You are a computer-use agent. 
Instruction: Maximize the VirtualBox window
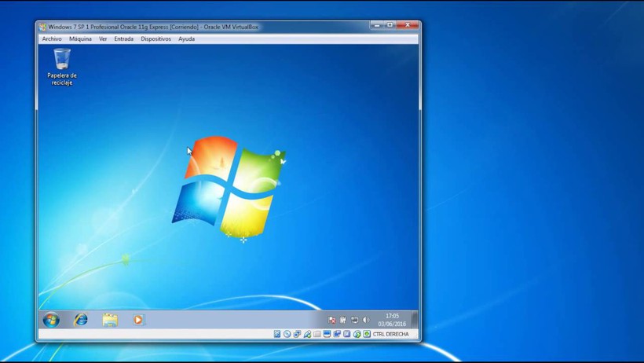pyautogui.click(x=390, y=25)
